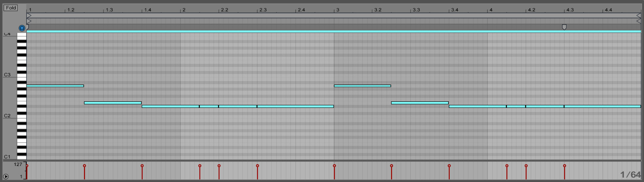This screenshot has width=644, height=182.
Task: Select the end marker triangle below the loop brace
Action: [639, 21]
